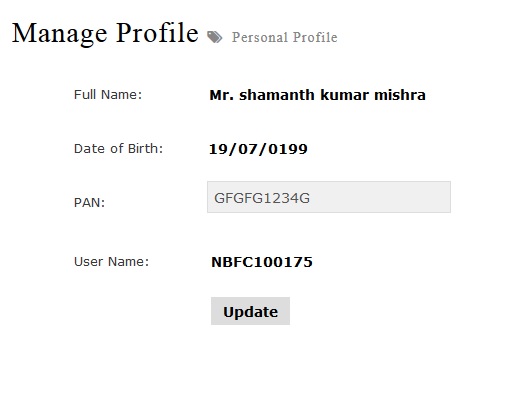Click the word Profile in the main heading
The image size is (505, 419).
(157, 33)
